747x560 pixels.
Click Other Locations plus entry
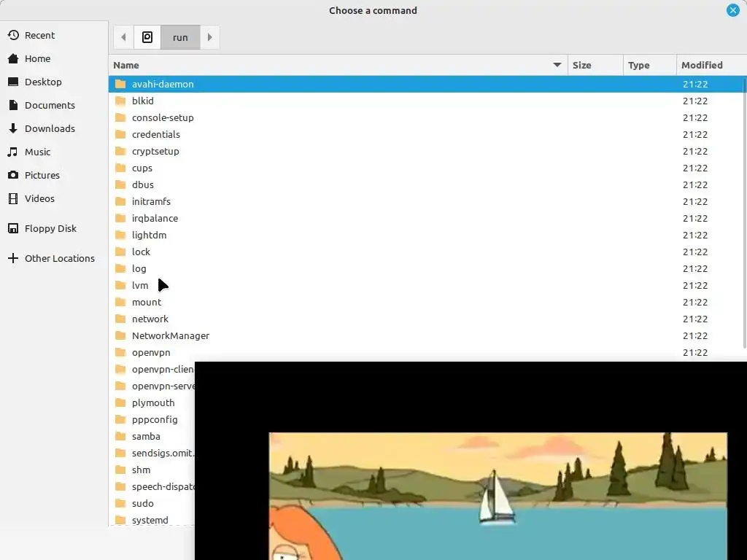point(54,259)
